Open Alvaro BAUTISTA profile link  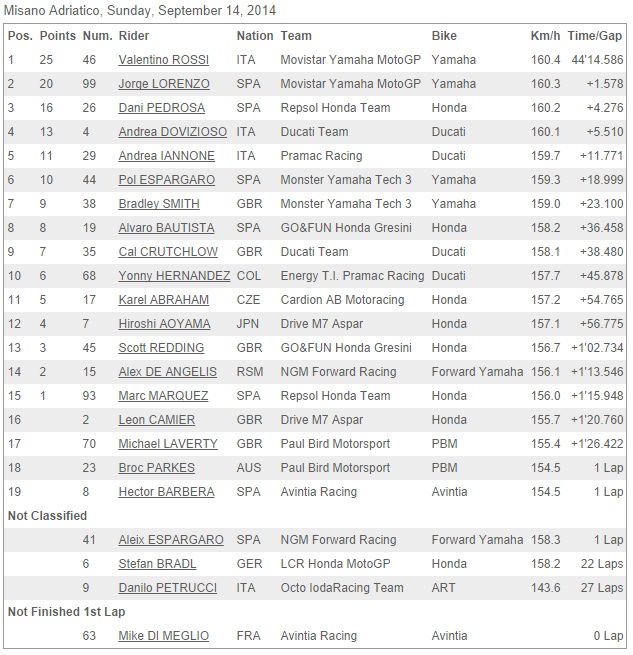pos(166,228)
